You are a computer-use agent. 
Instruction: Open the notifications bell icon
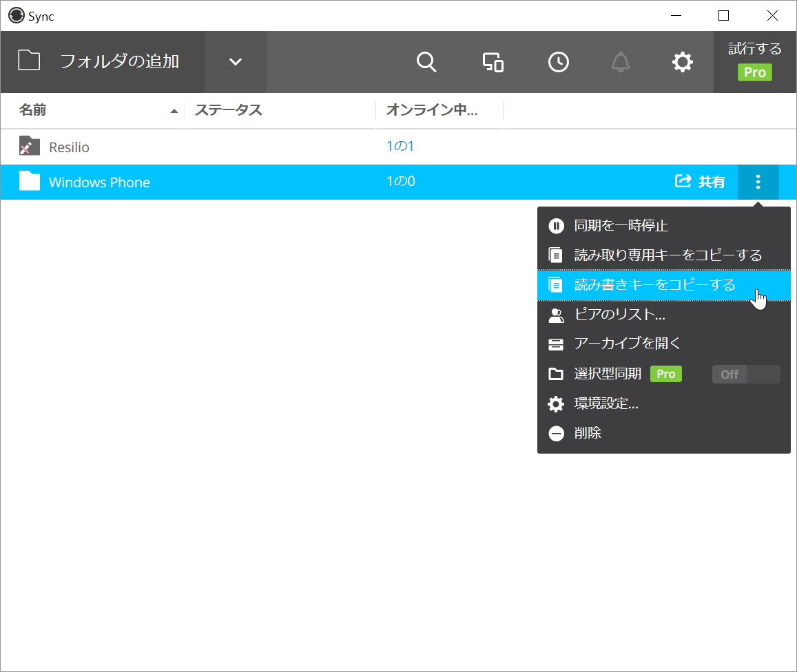620,62
